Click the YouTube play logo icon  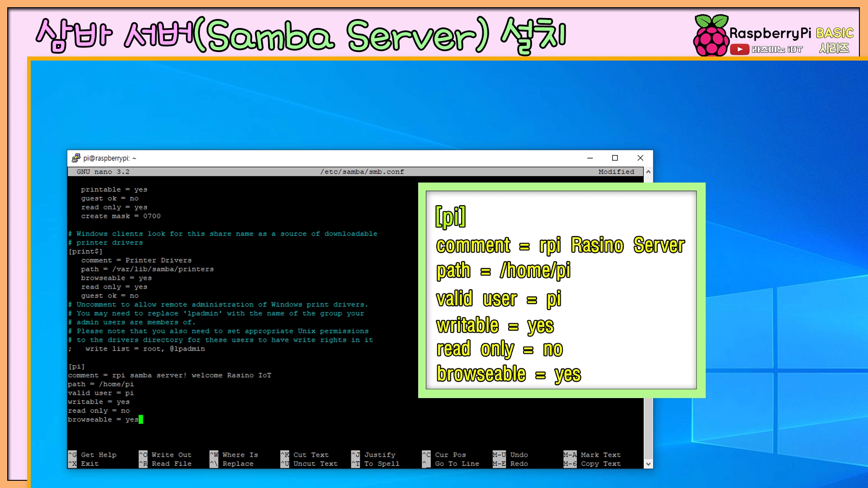pos(740,49)
